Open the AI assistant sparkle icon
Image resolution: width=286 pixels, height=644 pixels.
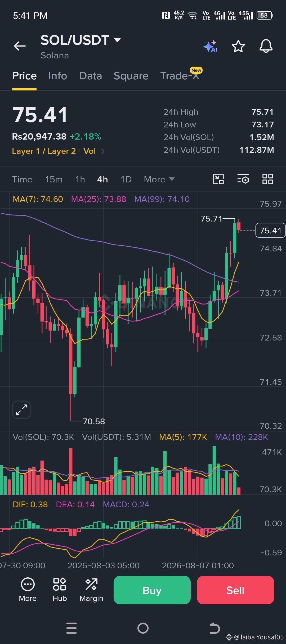click(211, 46)
